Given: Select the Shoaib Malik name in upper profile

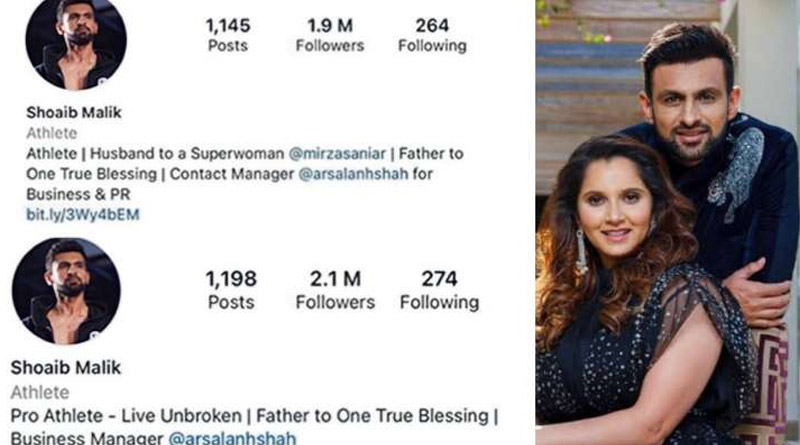Looking at the screenshot, I should [x=74, y=112].
